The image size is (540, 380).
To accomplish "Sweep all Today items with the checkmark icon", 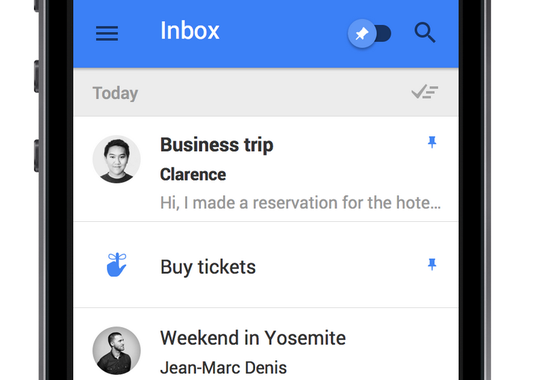I will [x=425, y=92].
